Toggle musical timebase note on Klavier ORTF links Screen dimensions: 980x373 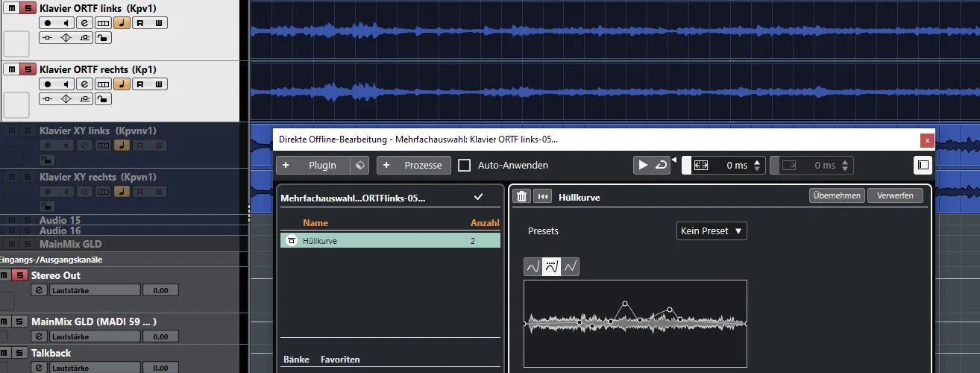122,23
